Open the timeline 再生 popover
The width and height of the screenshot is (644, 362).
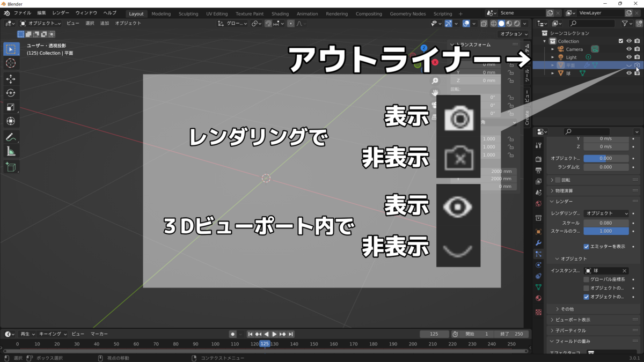pos(26,334)
